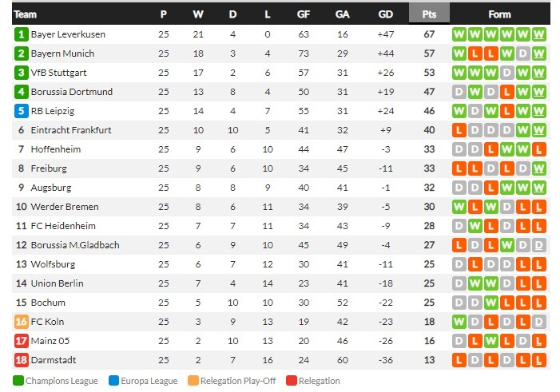Click FC Koln's orange position 16 badge
560x392 pixels.
[x=22, y=322]
